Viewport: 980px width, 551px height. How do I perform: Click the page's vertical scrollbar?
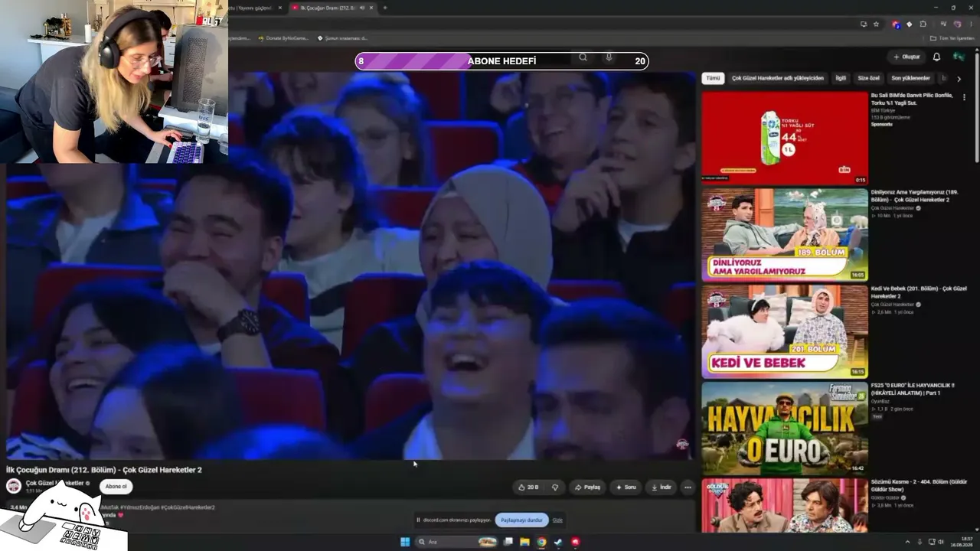coord(977,107)
